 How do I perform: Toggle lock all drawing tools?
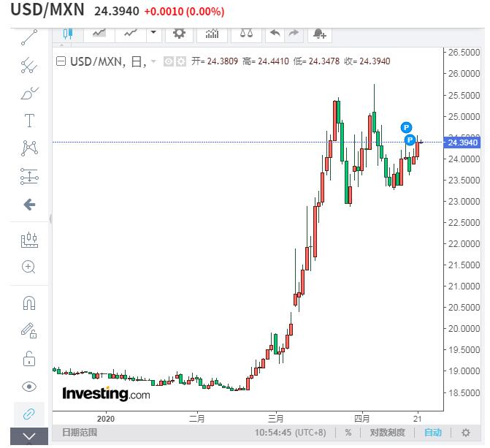[29, 358]
